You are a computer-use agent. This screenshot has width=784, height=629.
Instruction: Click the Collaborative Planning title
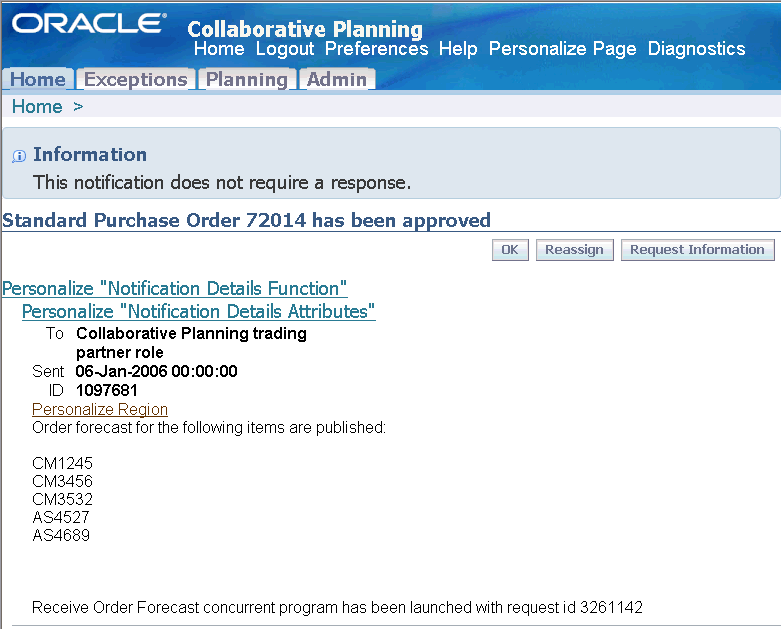(305, 30)
